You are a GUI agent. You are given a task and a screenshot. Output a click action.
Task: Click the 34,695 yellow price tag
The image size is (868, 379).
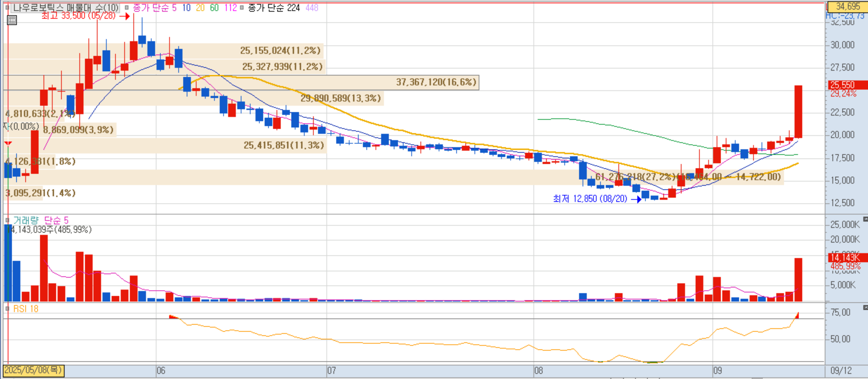click(x=847, y=7)
